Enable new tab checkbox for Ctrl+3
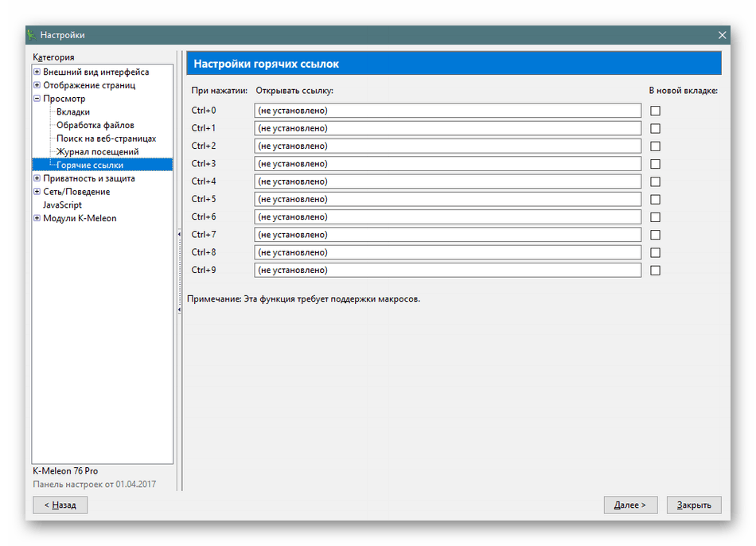This screenshot has height=546, width=756. (x=655, y=164)
